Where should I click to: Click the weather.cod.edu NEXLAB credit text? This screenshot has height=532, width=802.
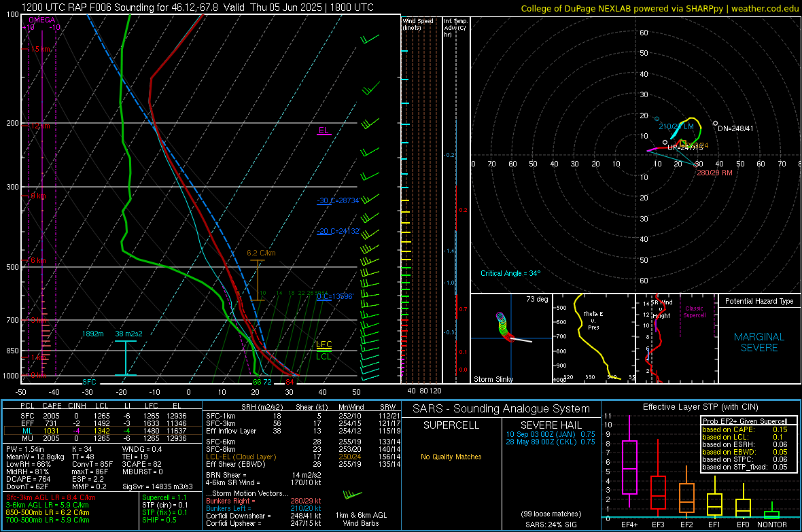pyautogui.click(x=659, y=8)
